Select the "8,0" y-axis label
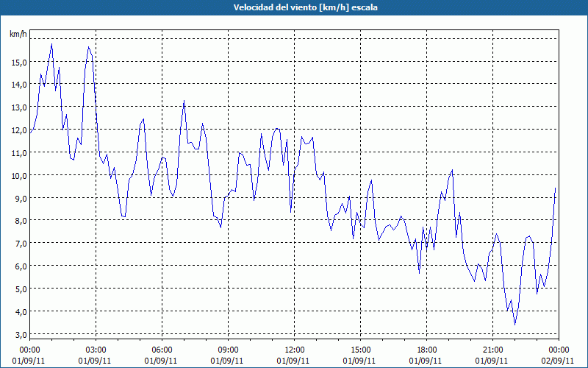 click(x=21, y=221)
